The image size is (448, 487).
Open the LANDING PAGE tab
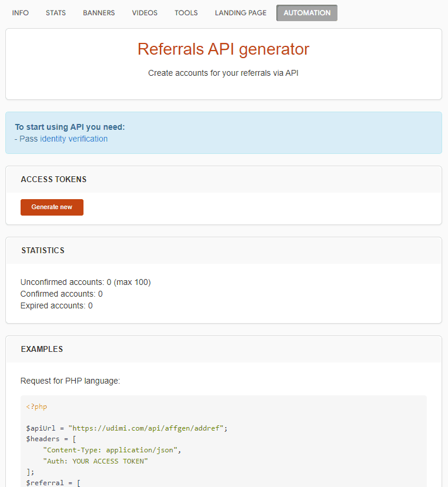tap(240, 13)
